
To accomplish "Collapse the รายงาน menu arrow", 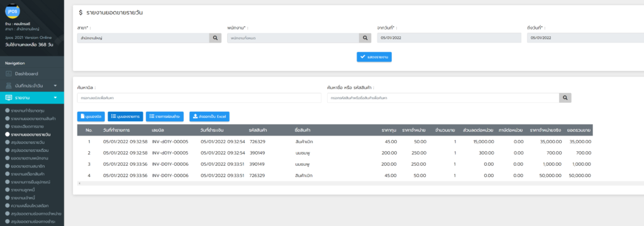I will [x=55, y=97].
